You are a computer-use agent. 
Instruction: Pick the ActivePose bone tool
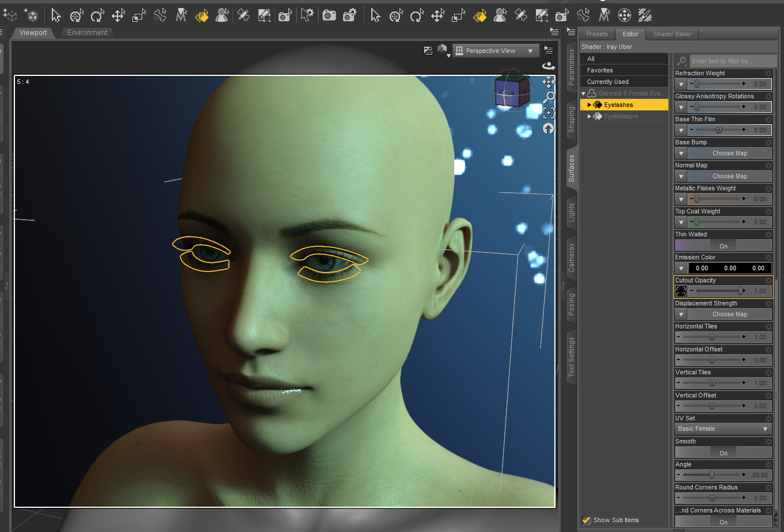(160, 16)
